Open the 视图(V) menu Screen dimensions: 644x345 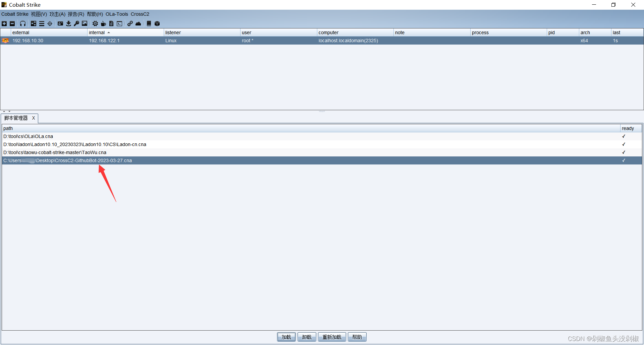click(39, 14)
